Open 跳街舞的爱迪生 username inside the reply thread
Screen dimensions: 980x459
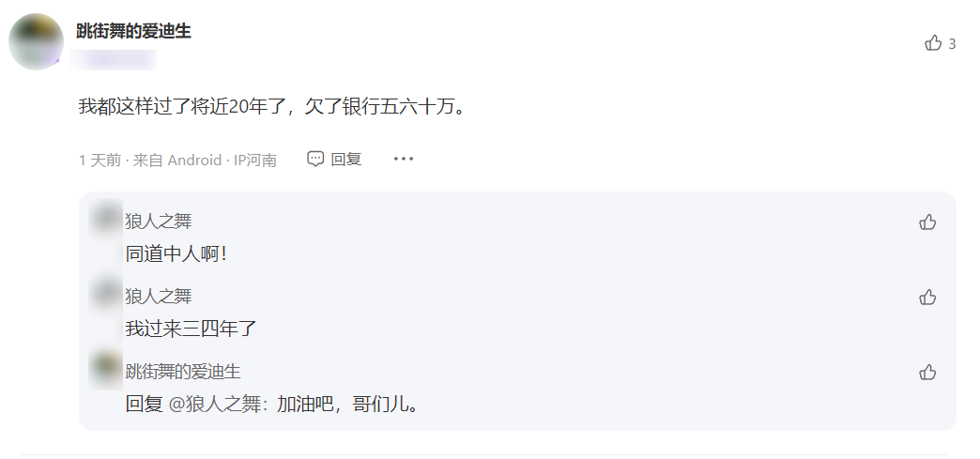182,372
